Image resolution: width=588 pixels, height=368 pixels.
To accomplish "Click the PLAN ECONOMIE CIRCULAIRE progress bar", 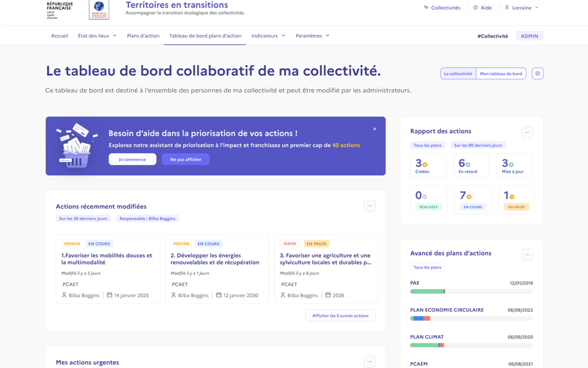I will pos(471,318).
